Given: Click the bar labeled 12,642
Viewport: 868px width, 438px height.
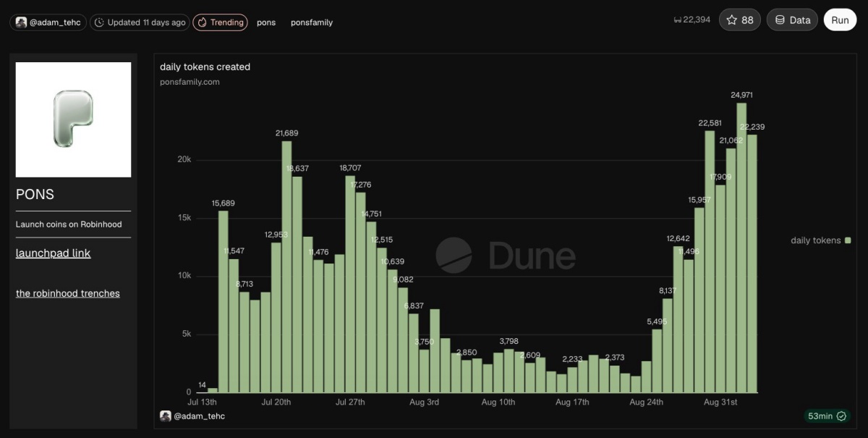Looking at the screenshot, I should 678,319.
